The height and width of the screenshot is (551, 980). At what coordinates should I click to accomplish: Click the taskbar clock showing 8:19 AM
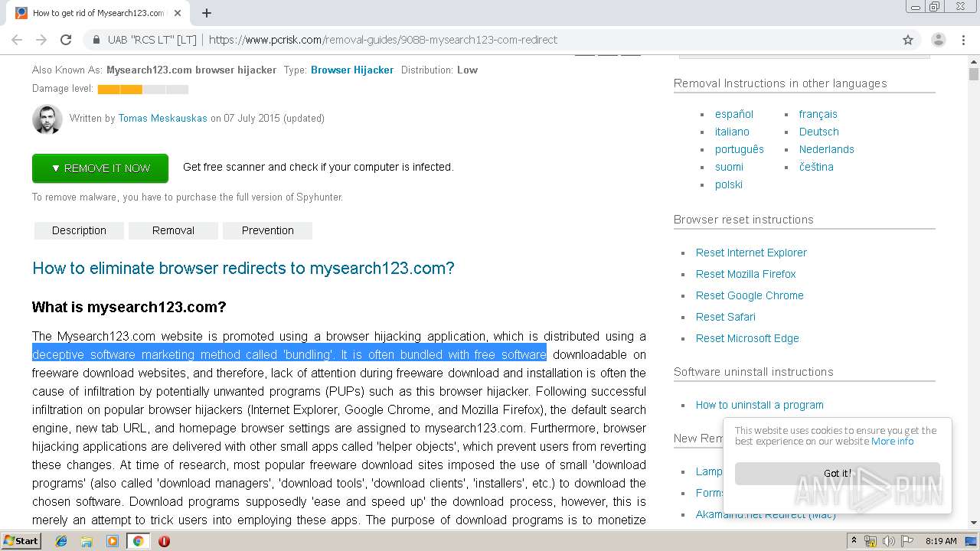[x=941, y=541]
